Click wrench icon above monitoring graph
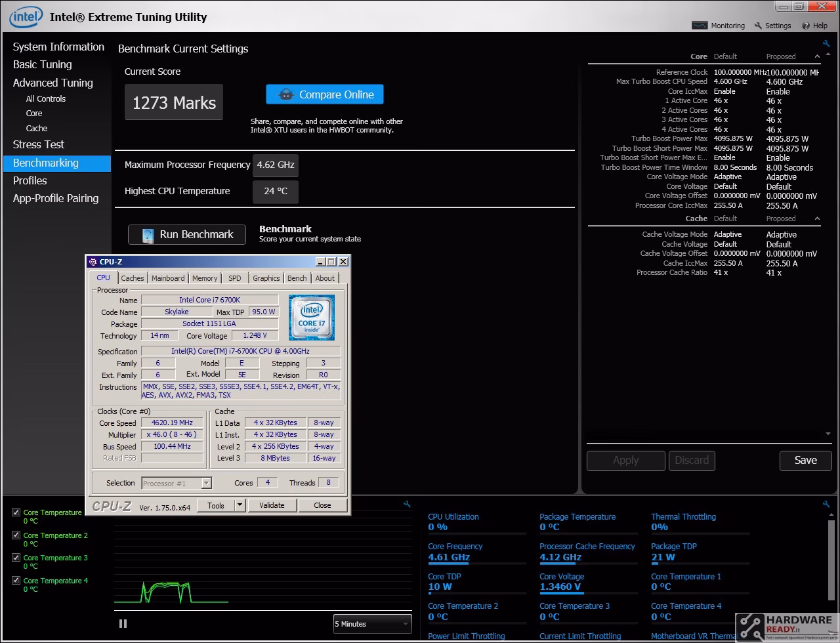Image resolution: width=840 pixels, height=643 pixels. (x=408, y=504)
